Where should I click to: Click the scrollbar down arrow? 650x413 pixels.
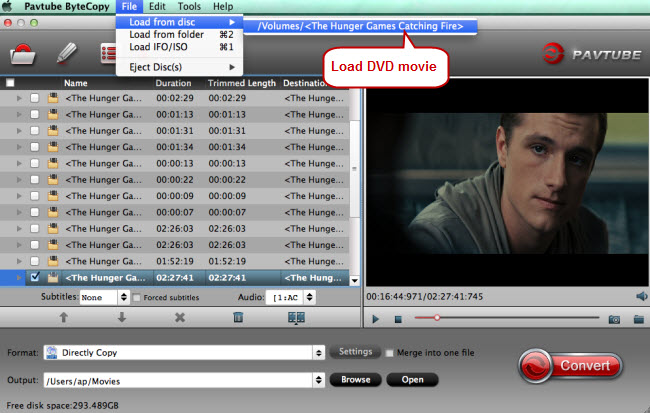click(354, 281)
